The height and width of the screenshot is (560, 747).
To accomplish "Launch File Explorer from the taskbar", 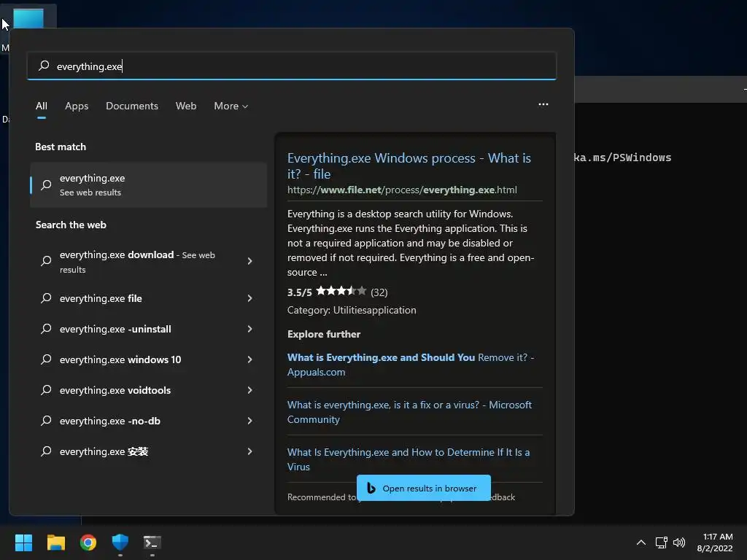I will (55, 542).
